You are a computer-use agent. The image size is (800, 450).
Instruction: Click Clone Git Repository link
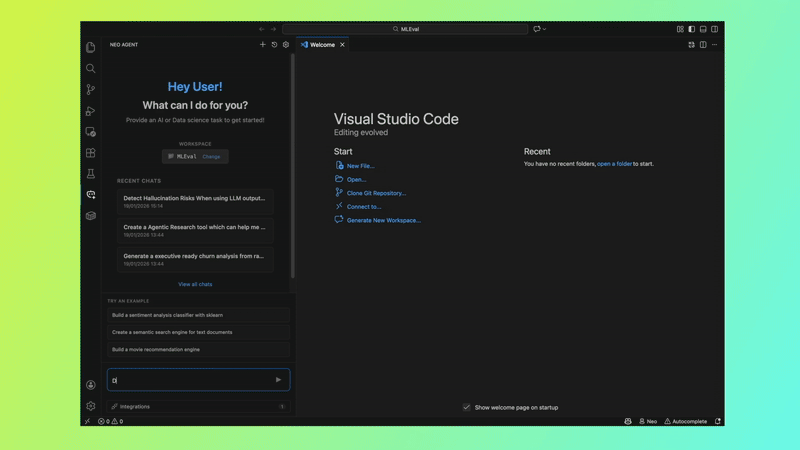[376, 193]
